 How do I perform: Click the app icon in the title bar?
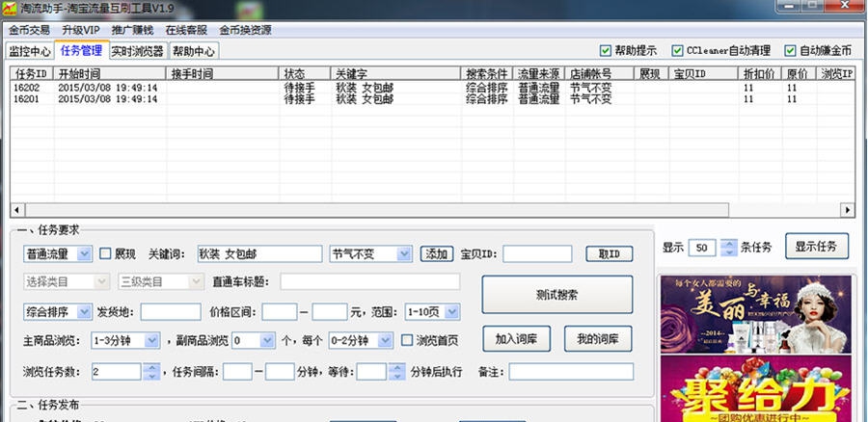click(9, 8)
